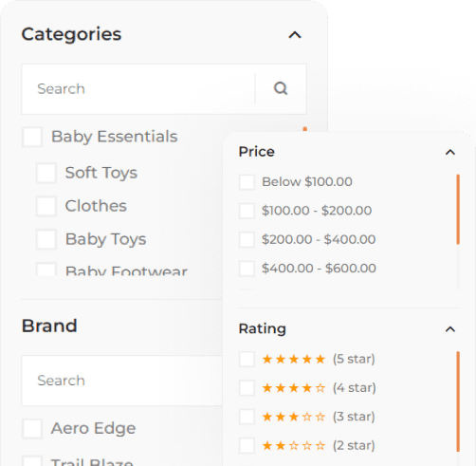The height and width of the screenshot is (466, 476).
Task: Check the $100.00 - $200.00 price range
Action: point(247,211)
